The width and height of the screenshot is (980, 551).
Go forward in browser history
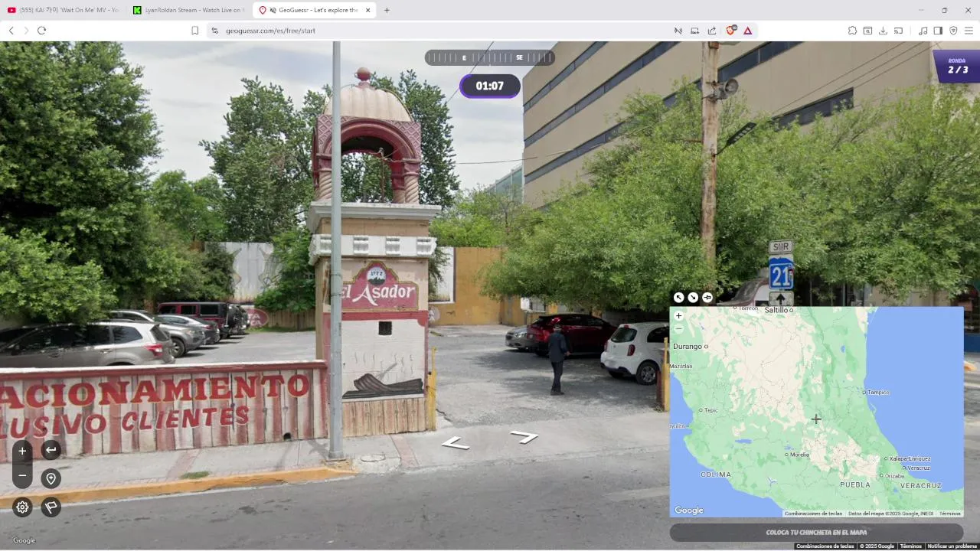pos(26,31)
